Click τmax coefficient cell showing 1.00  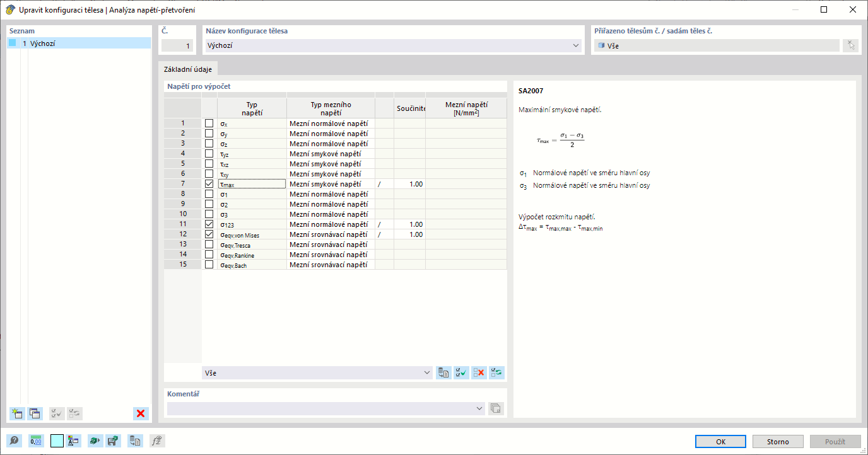[x=409, y=184]
